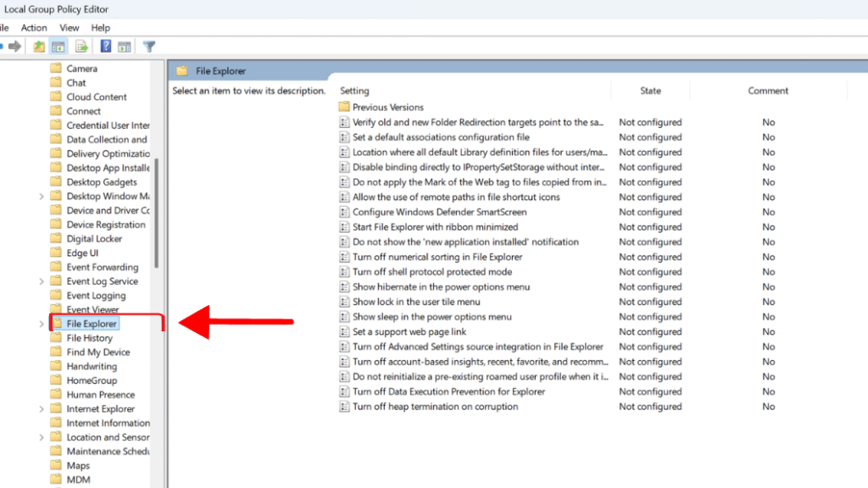Image resolution: width=868 pixels, height=488 pixels.
Task: Select Turn off account-based insights policy
Action: click(x=480, y=361)
